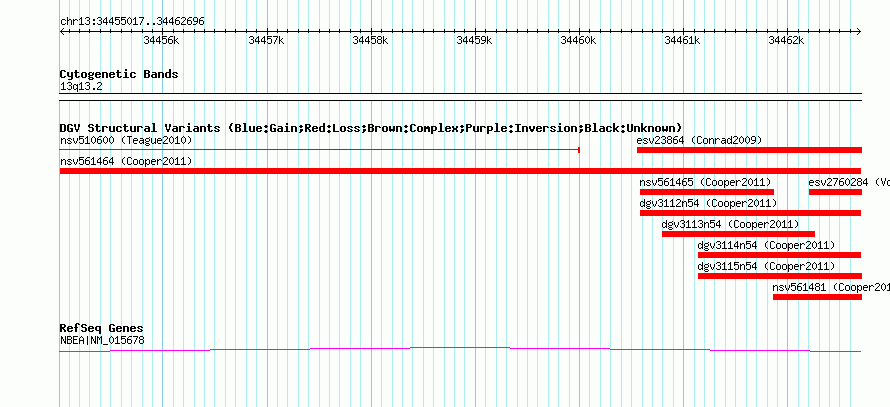The width and height of the screenshot is (890, 407).
Task: Open the nsv561481 variant label
Action: 832,288
